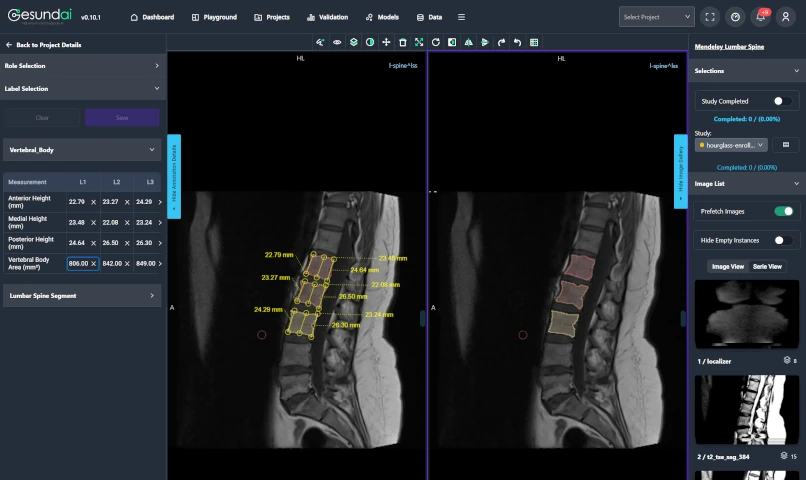Open the Validation menu

click(x=327, y=17)
